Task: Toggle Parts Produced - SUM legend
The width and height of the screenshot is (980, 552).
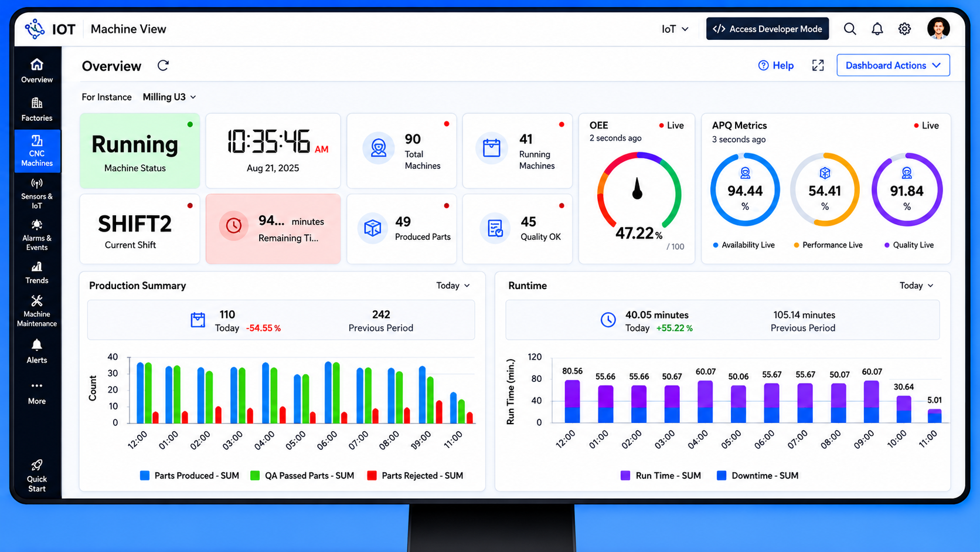Action: [189, 476]
